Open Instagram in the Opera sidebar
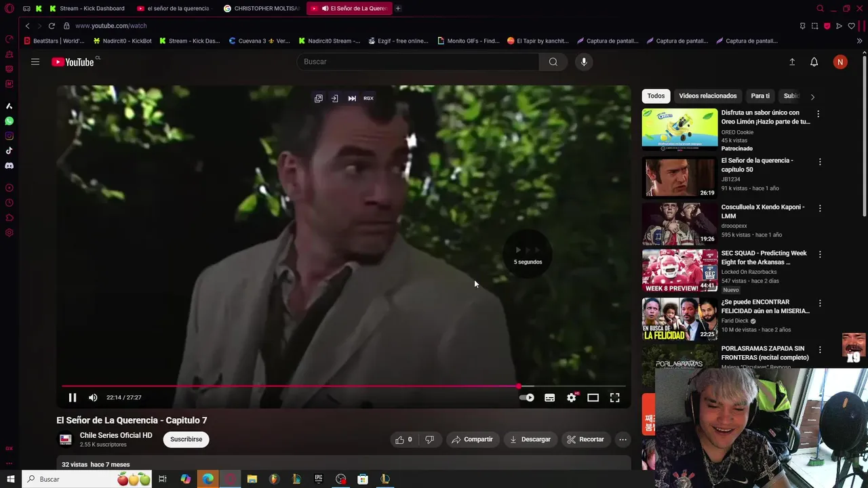868x488 pixels. [9, 136]
